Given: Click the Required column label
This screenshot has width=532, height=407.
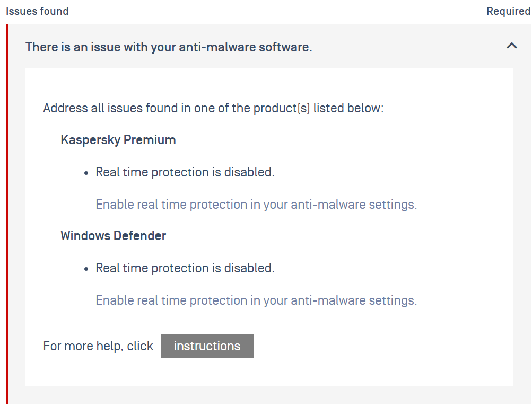Looking at the screenshot, I should tap(508, 11).
